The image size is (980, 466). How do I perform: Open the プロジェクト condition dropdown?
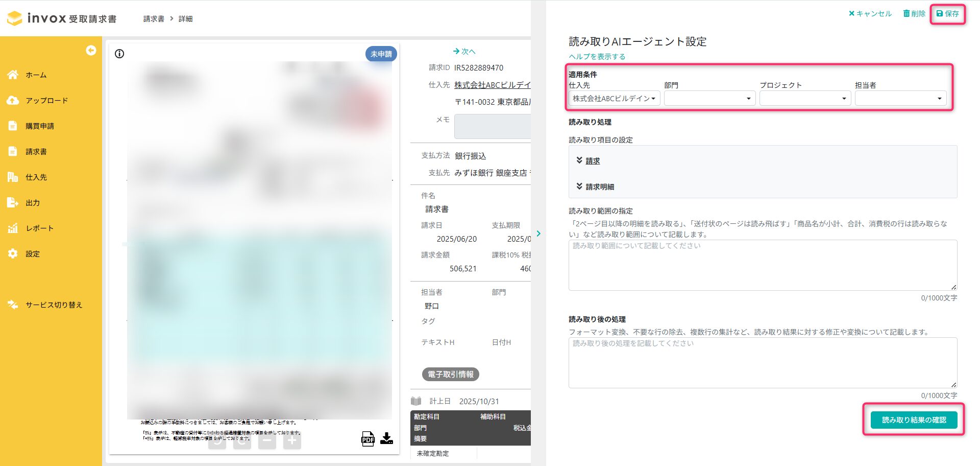805,98
